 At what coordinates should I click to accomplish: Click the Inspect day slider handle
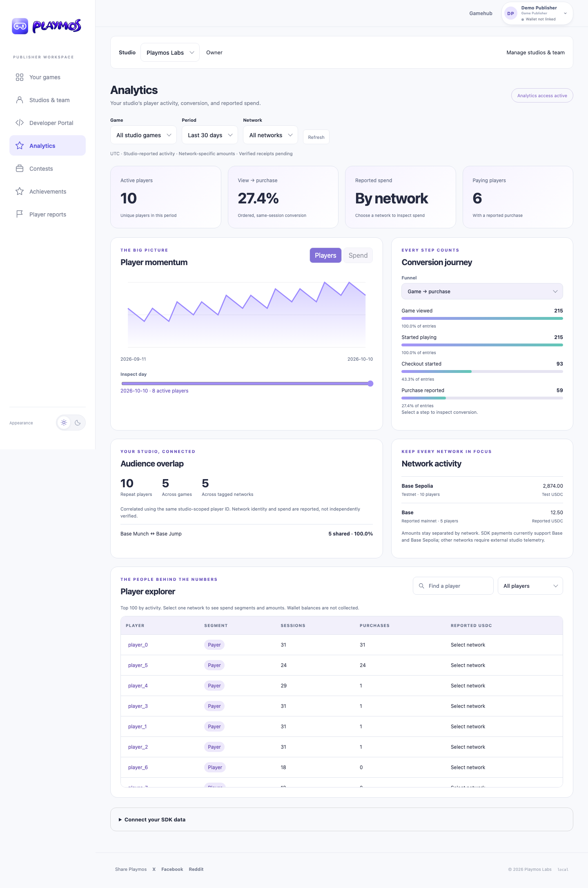tap(370, 384)
